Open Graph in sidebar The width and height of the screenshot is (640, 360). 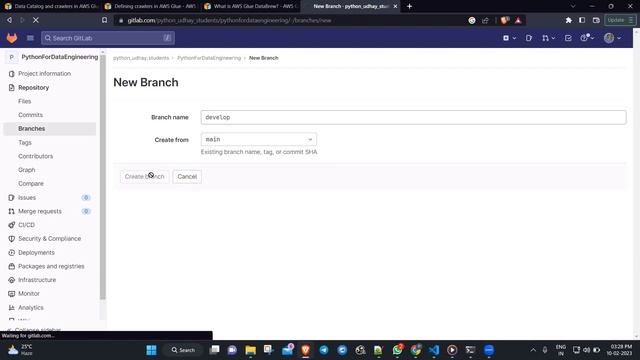tap(27, 170)
